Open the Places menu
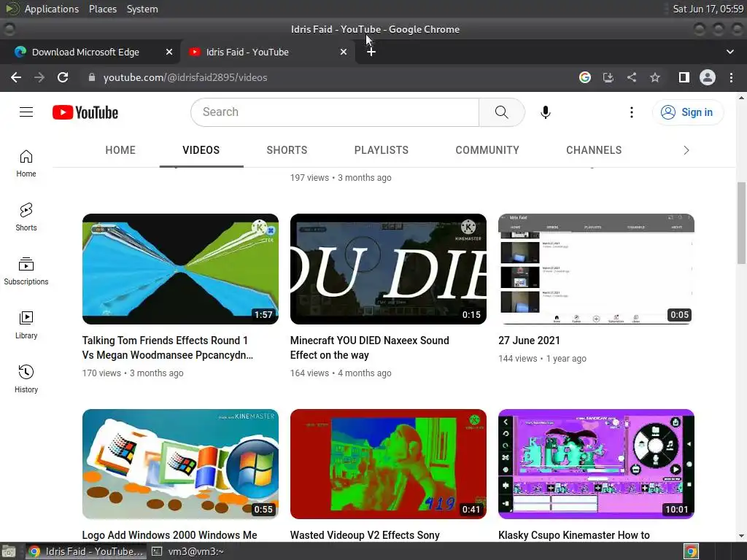This screenshot has height=560, width=747. [x=103, y=9]
